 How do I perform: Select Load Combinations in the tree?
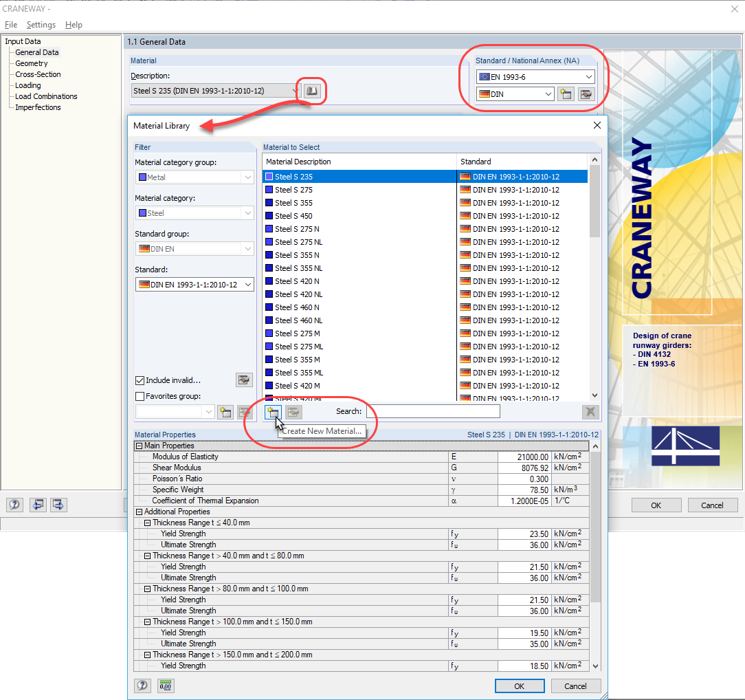[x=46, y=96]
